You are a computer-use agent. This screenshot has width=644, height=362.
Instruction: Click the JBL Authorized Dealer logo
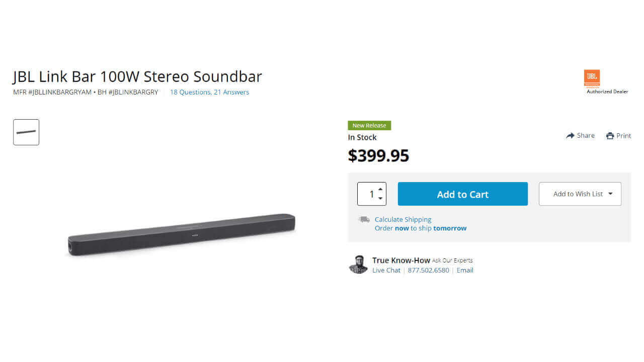point(592,78)
